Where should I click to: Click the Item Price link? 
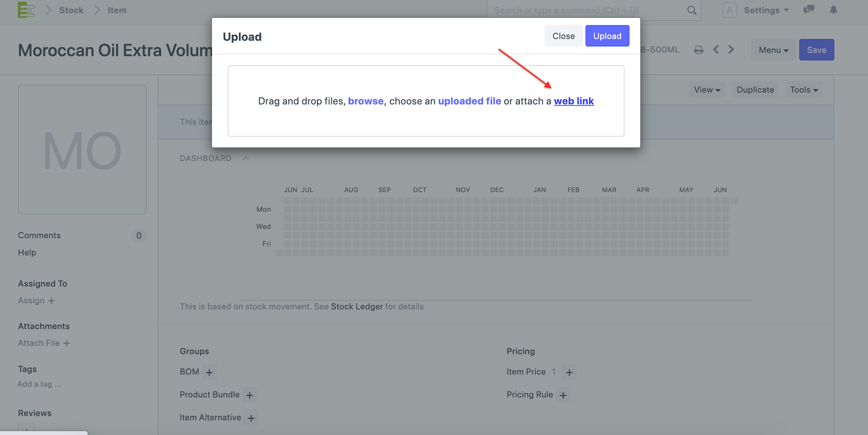[526, 372]
